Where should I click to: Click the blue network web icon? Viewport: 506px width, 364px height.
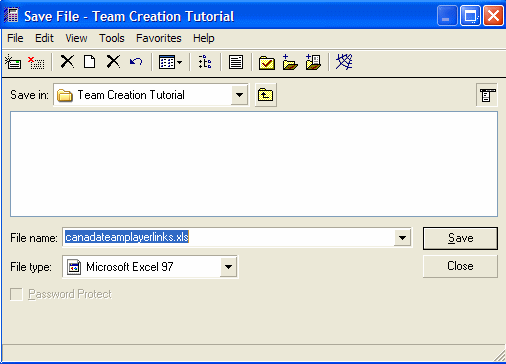click(x=344, y=62)
